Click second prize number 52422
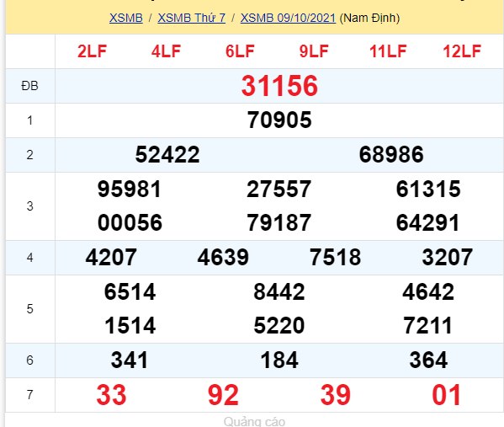504x427 pixels. pyautogui.click(x=167, y=154)
